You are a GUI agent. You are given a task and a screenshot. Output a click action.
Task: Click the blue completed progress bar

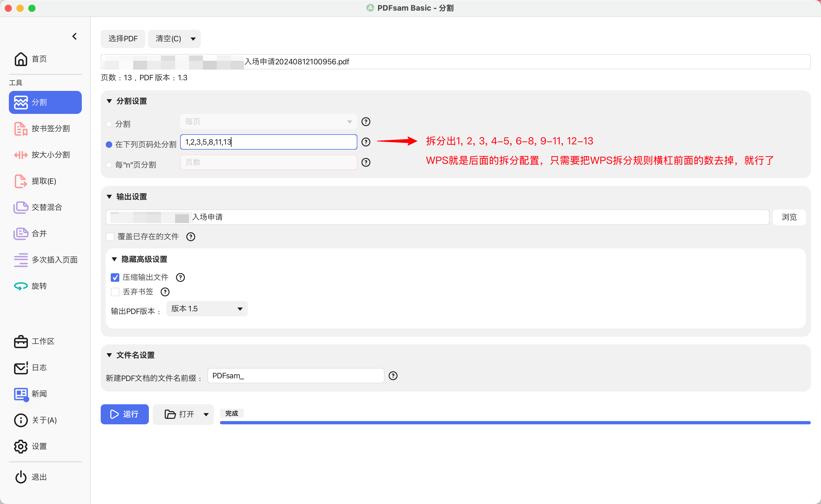[x=515, y=423]
